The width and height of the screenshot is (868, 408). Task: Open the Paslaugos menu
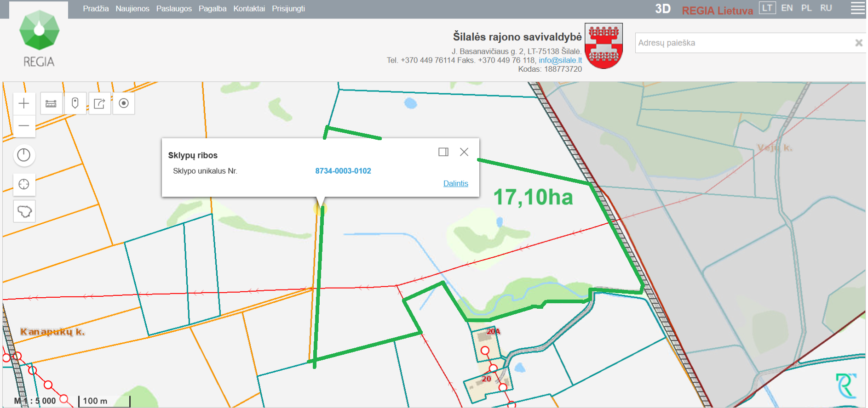pos(174,9)
